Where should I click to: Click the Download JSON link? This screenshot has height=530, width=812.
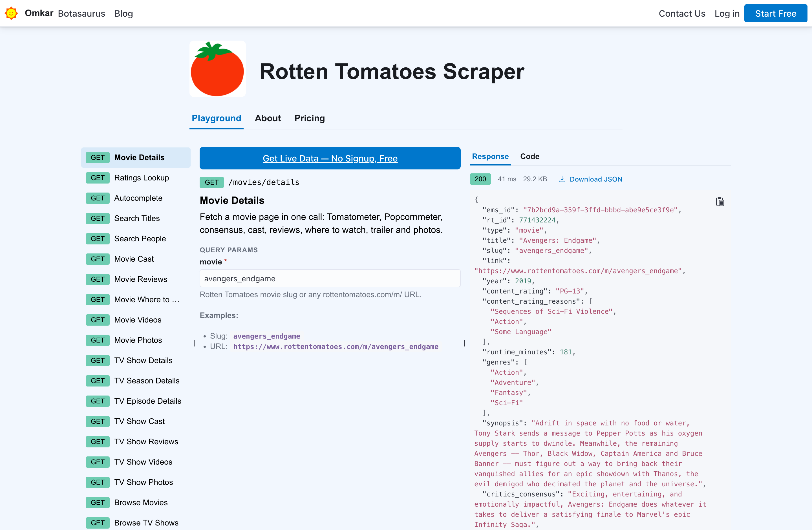tap(591, 179)
